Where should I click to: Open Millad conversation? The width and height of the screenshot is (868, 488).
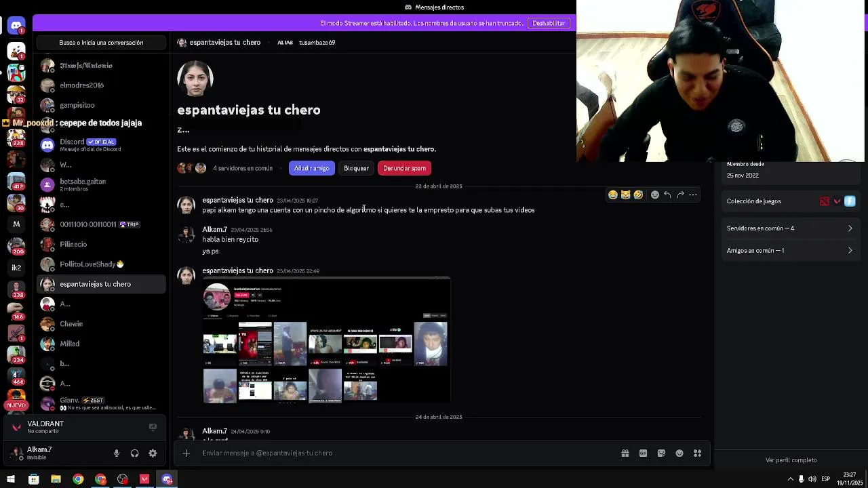[x=101, y=344]
